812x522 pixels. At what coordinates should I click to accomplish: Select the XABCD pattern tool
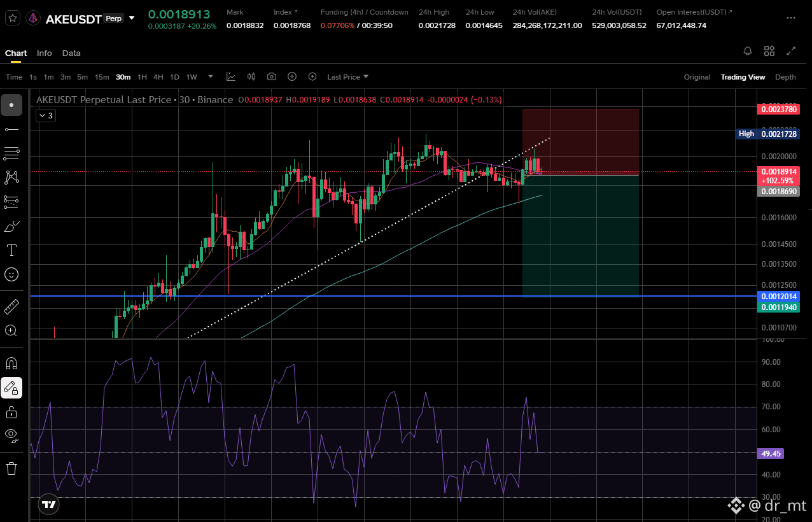coord(11,177)
